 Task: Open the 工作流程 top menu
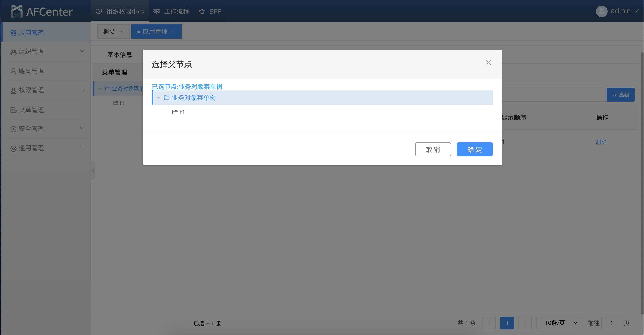(171, 11)
